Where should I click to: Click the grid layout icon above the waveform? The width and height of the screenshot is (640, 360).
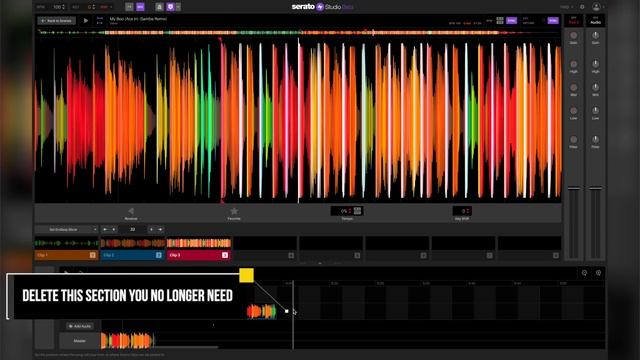click(x=500, y=20)
